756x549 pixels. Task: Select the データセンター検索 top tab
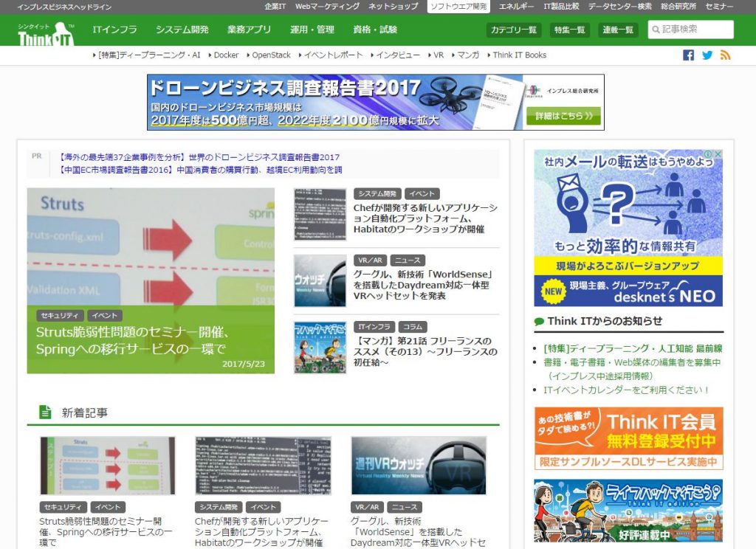tap(619, 7)
